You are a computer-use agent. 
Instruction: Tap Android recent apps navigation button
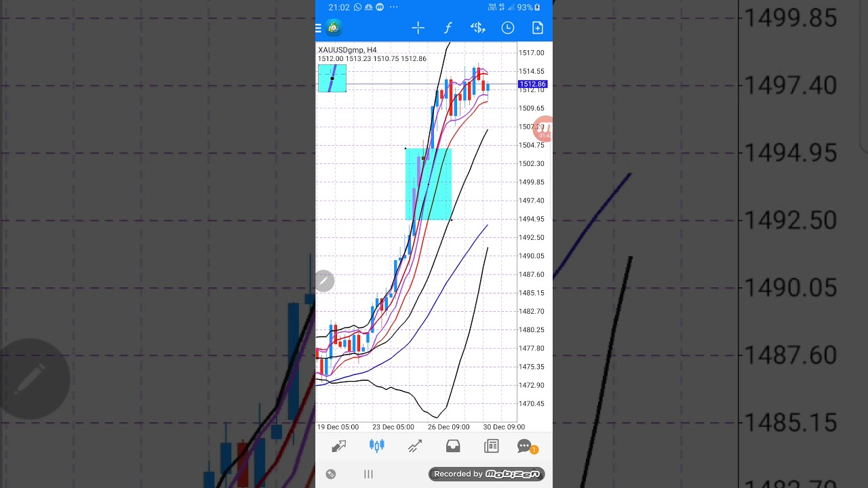368,474
